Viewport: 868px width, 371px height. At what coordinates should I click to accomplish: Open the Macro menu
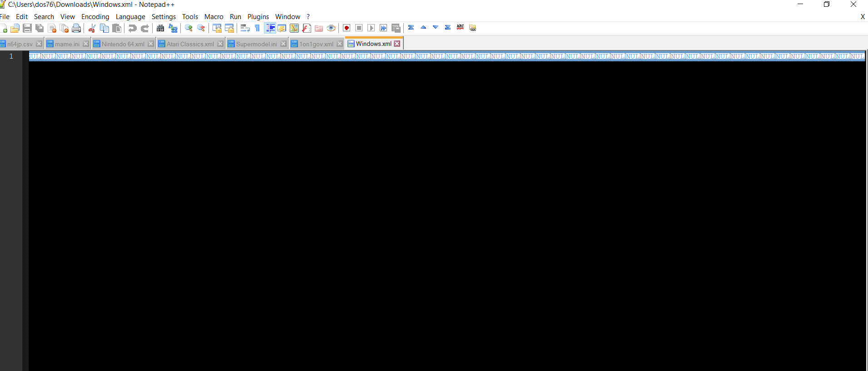tap(214, 17)
